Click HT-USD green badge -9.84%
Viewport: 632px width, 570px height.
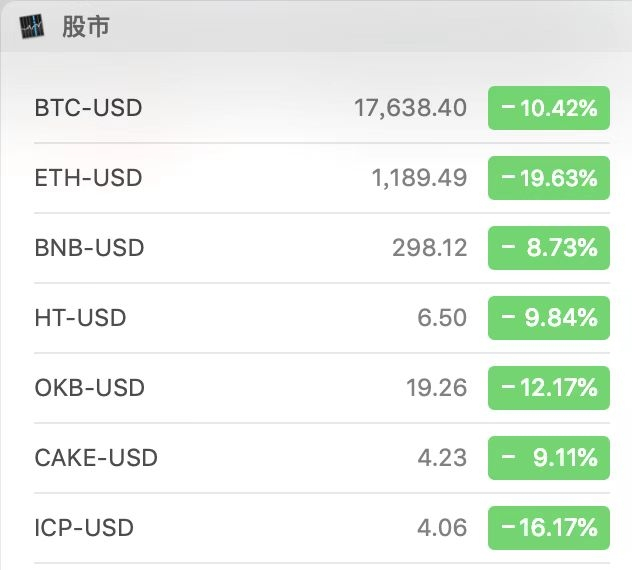coord(548,318)
